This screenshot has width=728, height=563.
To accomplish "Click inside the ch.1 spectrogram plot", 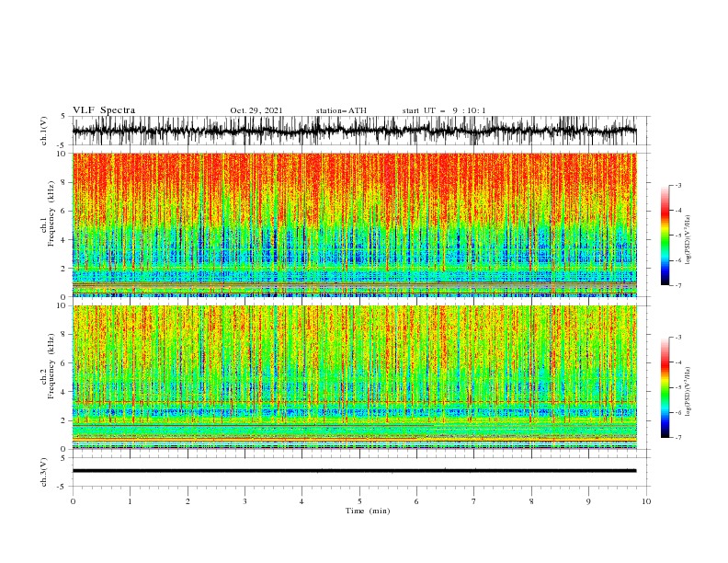I will pyautogui.click(x=354, y=224).
